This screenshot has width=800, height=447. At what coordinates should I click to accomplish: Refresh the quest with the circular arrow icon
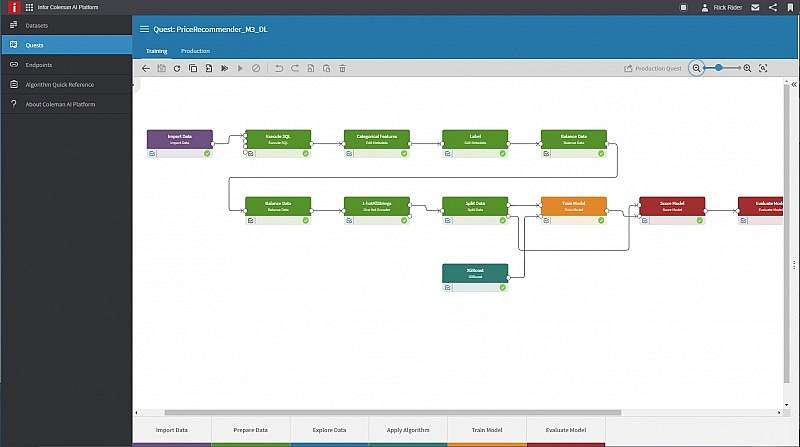177,68
